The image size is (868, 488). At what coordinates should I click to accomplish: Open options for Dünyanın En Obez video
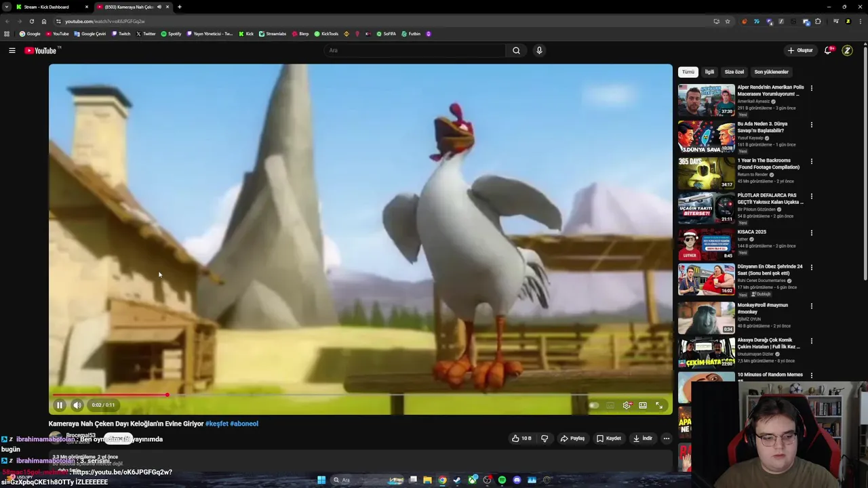[812, 267]
